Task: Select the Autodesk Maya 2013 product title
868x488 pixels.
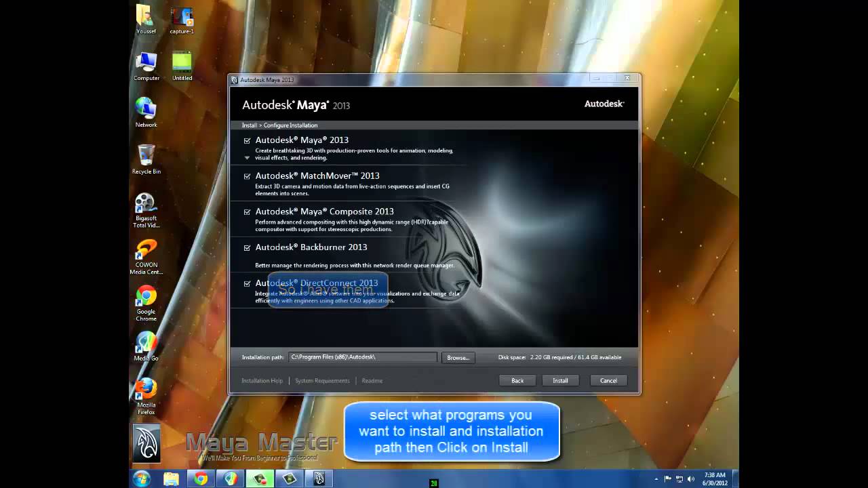Action: coord(302,140)
